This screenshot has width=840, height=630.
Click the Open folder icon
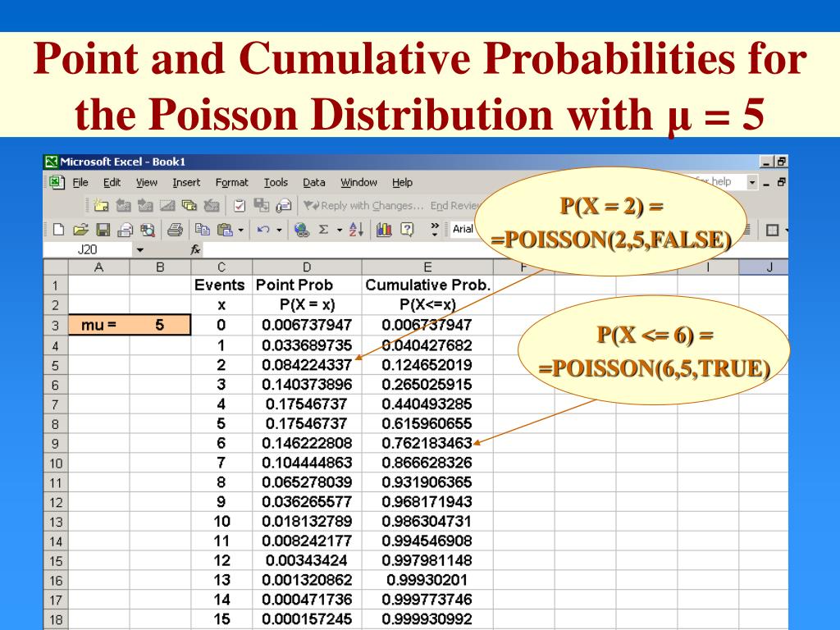[80, 230]
